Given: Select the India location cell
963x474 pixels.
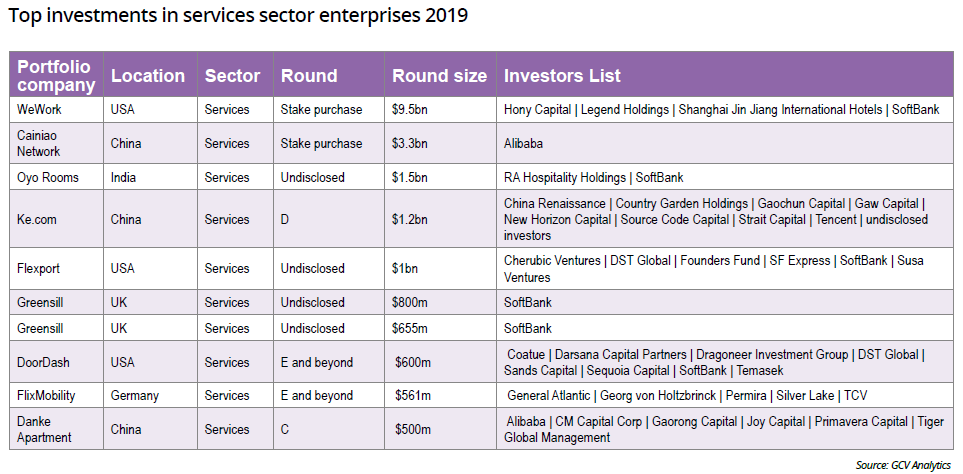Looking at the screenshot, I should 124,177.
